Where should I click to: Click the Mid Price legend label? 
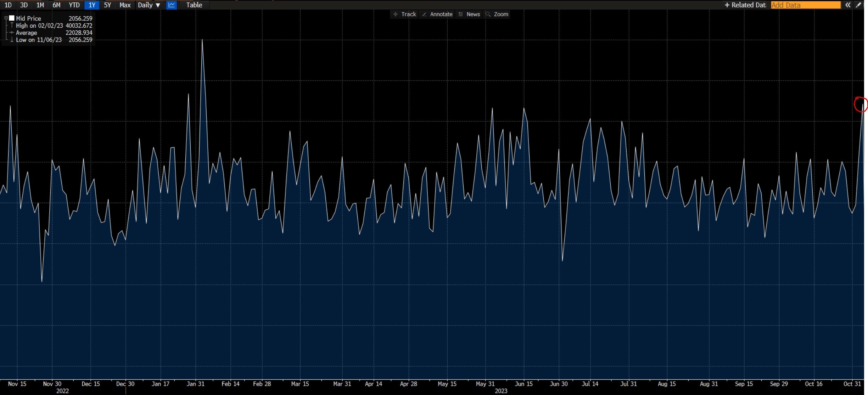[x=28, y=18]
